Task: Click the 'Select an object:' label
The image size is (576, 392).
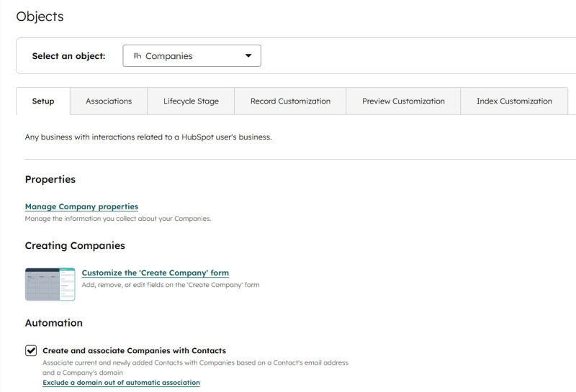Action: [x=68, y=56]
